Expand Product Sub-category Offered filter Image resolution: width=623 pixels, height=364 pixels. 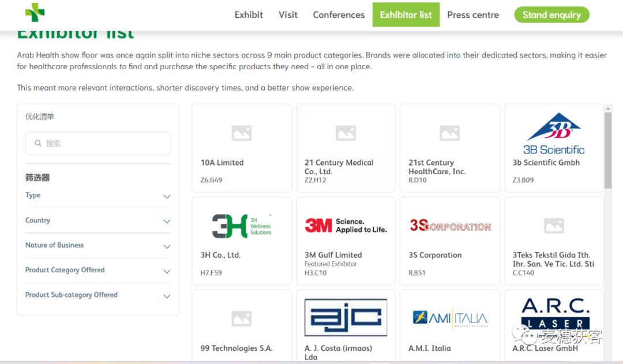[x=98, y=295]
